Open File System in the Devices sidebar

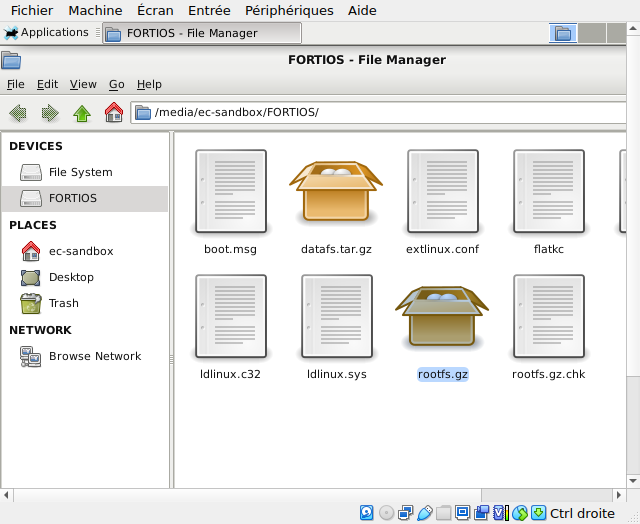(85, 172)
